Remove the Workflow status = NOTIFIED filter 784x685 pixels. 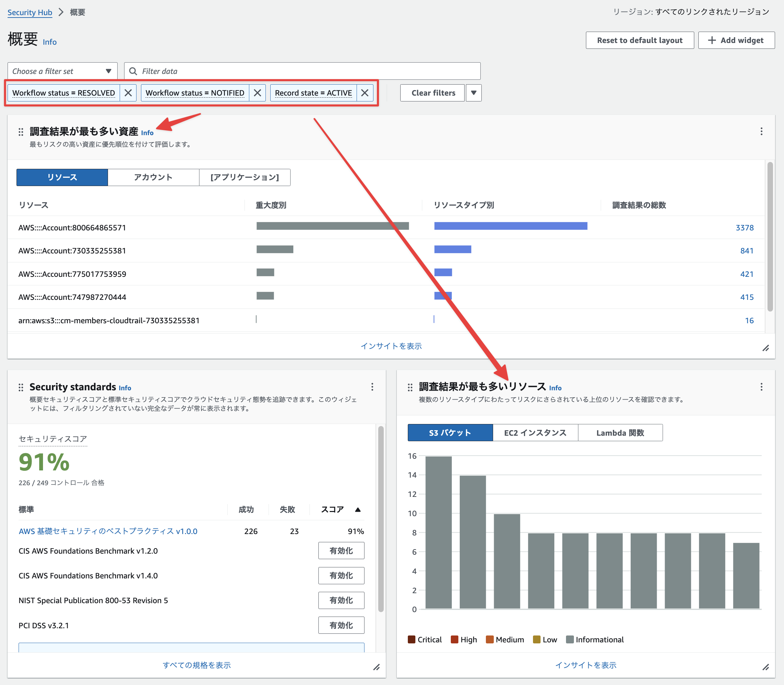coord(257,93)
